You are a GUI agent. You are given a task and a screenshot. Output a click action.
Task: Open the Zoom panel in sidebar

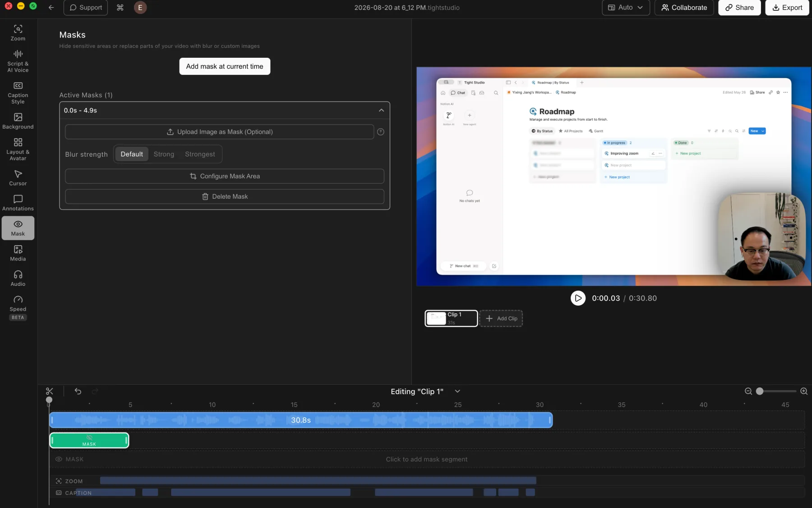(18, 33)
